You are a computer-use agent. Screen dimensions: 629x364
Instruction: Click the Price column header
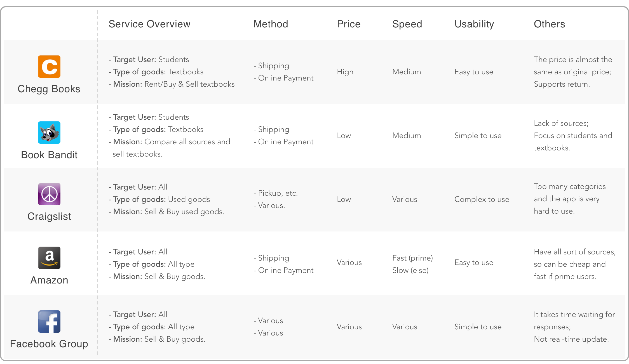click(349, 24)
